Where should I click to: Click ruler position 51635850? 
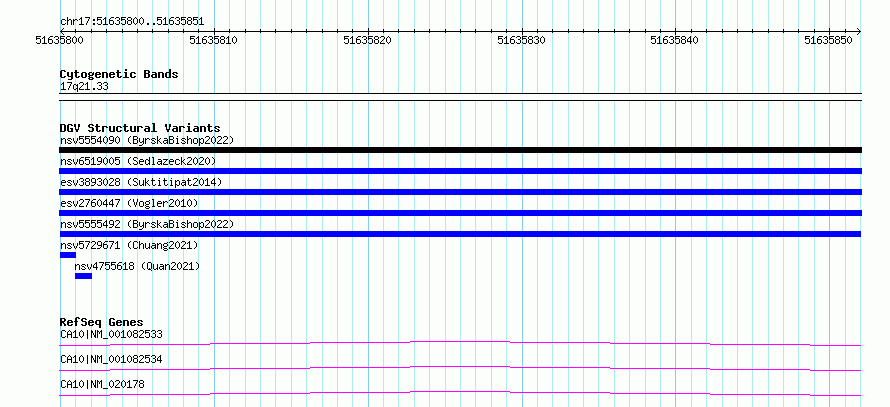pyautogui.click(x=828, y=40)
